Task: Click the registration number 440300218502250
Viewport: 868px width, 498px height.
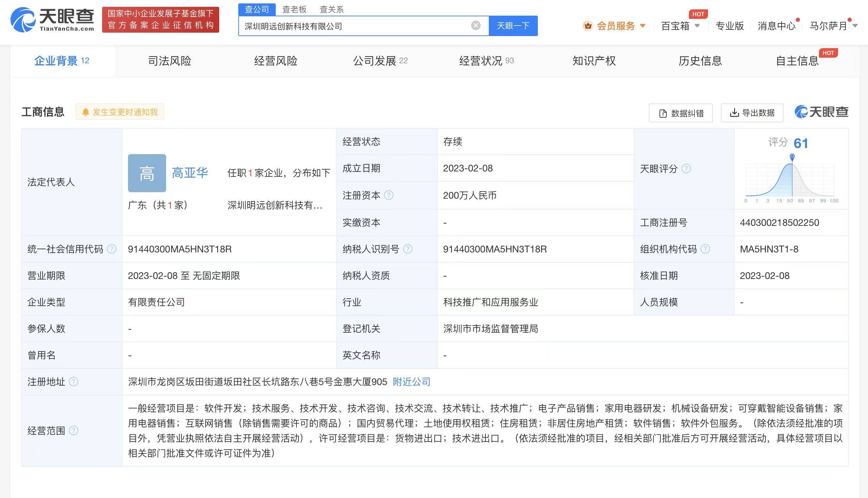Action: click(x=779, y=223)
